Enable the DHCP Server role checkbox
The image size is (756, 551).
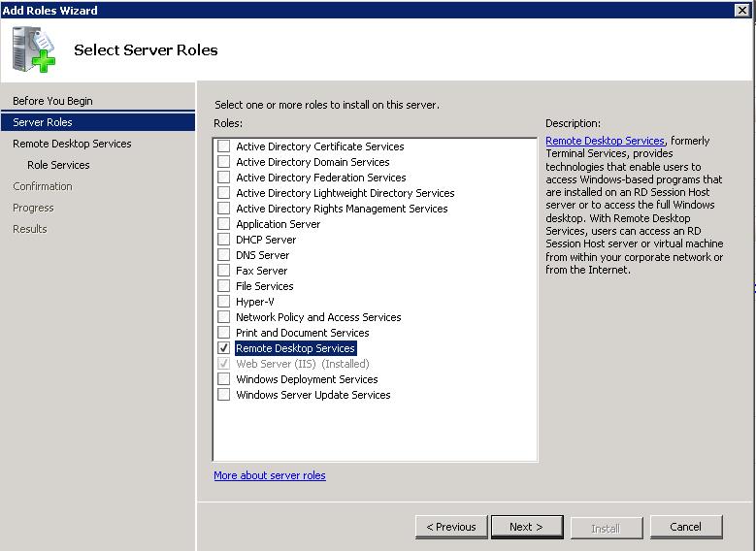pyautogui.click(x=224, y=240)
